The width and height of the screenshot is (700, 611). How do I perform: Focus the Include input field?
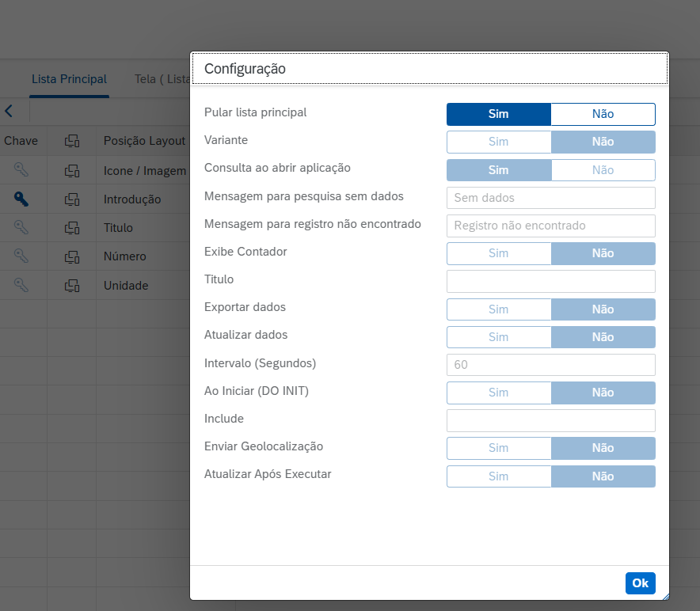click(551, 420)
